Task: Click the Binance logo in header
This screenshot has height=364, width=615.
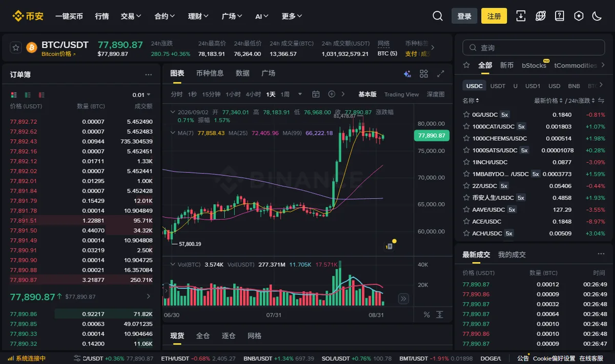Action: [x=28, y=16]
